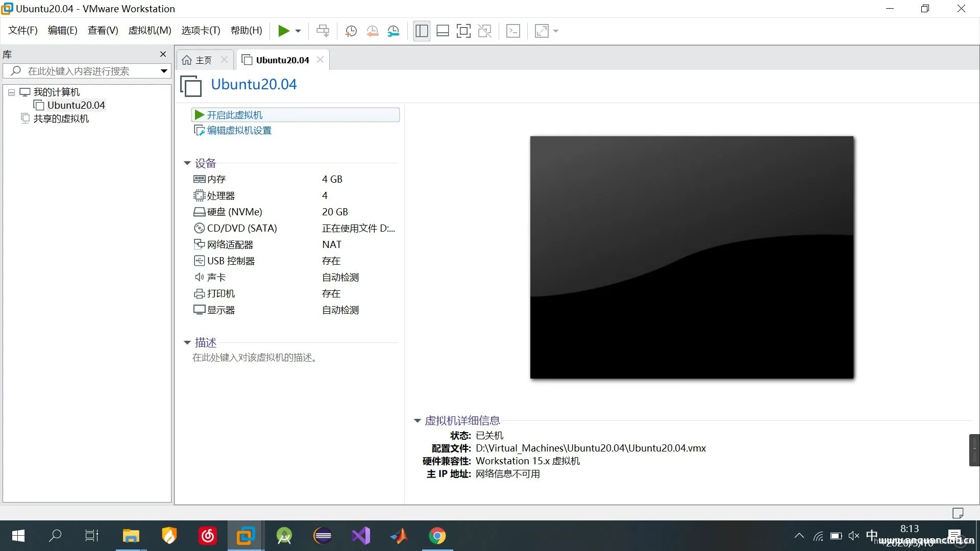Screen dimensions: 980x551
Task: Open the snapshot manager icon
Action: 394,31
